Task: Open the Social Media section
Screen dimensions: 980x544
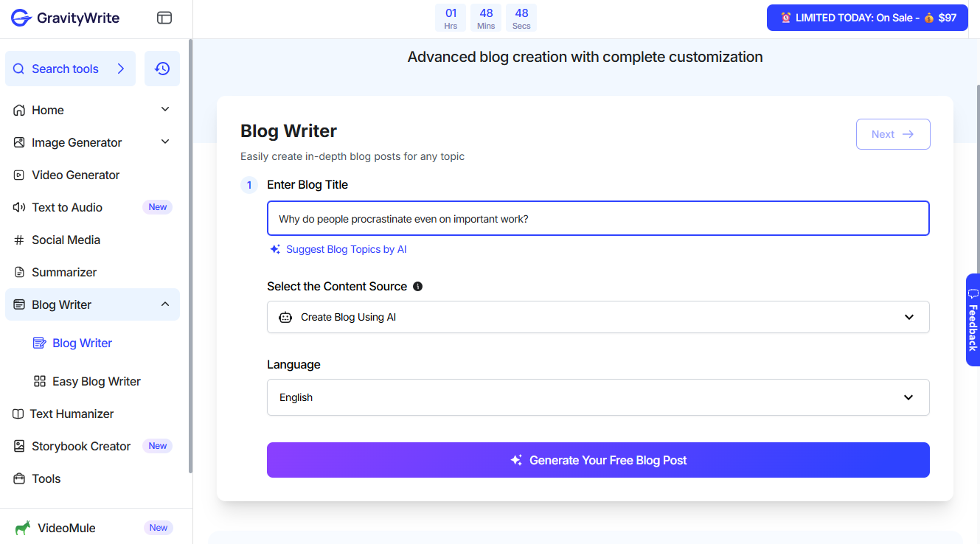Action: click(66, 240)
